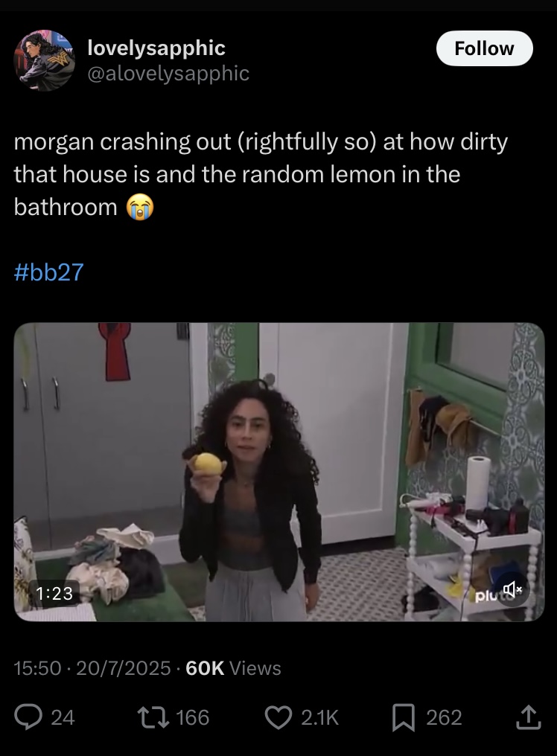Click the reply speech bubble icon
The image size is (557, 756).
(28, 717)
